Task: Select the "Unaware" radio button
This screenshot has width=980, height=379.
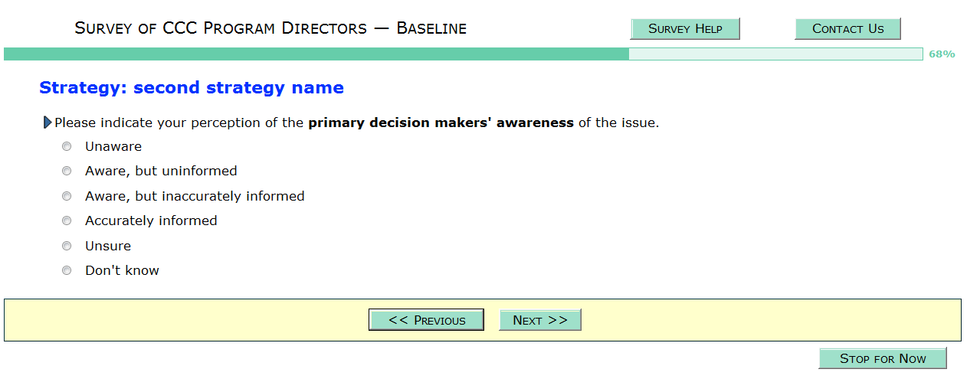Action: point(67,146)
